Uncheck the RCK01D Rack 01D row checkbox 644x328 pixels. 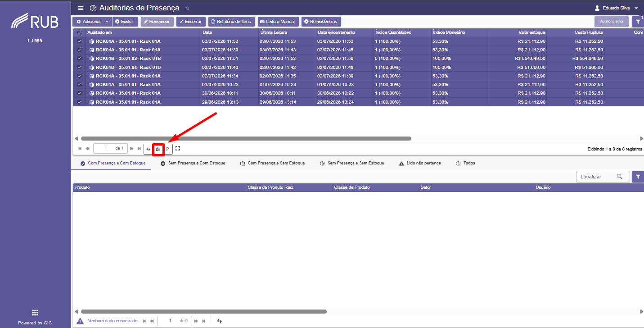pos(80,67)
